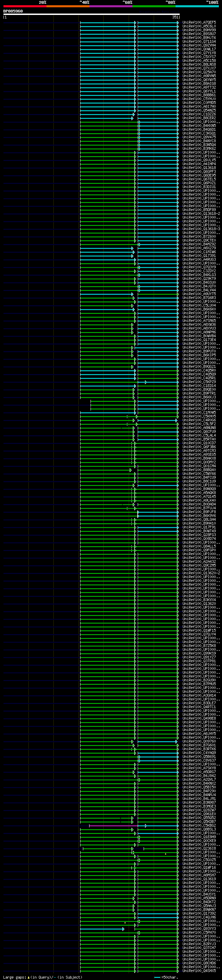Open hit UniRef100_B5DF89
The width and height of the screenshot is (222, 980).
(x=199, y=210)
